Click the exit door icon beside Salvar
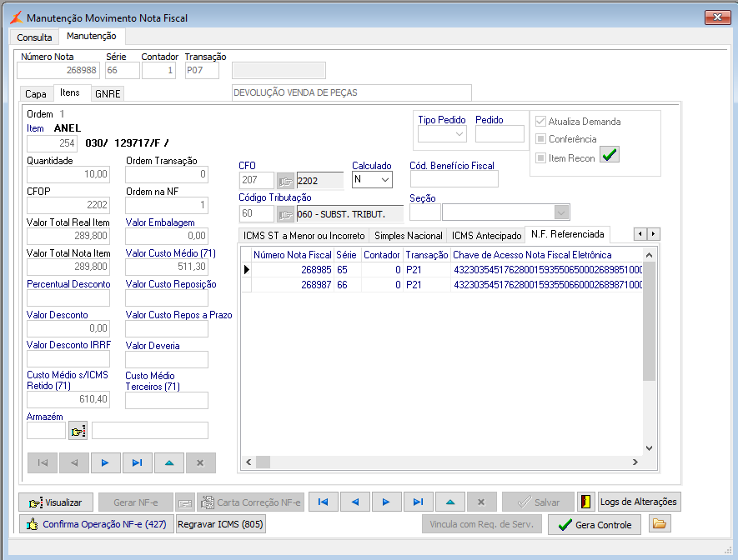 coord(585,502)
